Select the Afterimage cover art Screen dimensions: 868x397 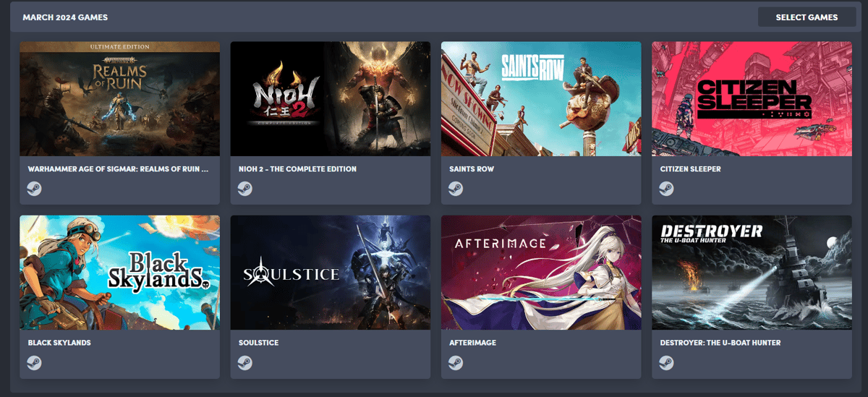[541, 272]
